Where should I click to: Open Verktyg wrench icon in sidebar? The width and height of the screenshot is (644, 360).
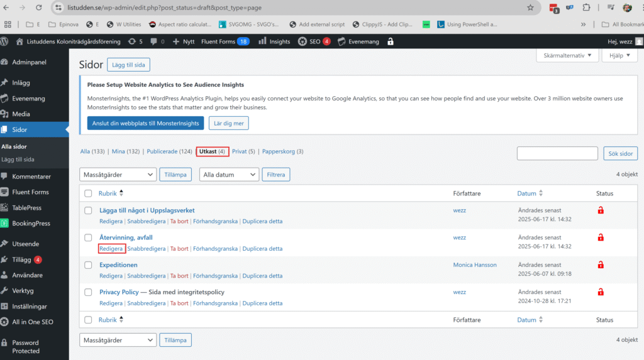(4, 291)
